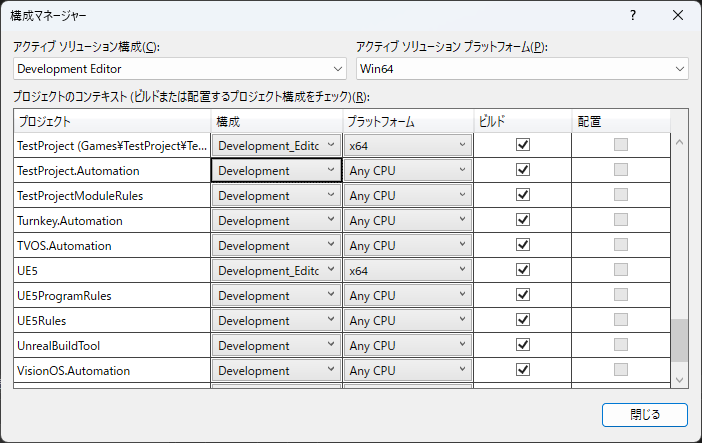Uncheck build for TVOS.Automation
Viewport: 702px width, 443px height.
523,245
